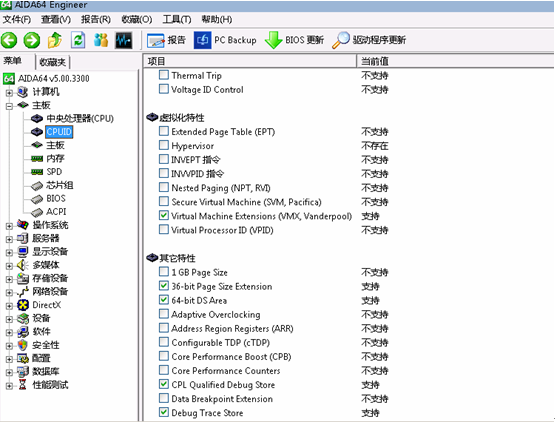555x422 pixels.
Task: Open the 帮助(H) menu
Action: pyautogui.click(x=217, y=19)
